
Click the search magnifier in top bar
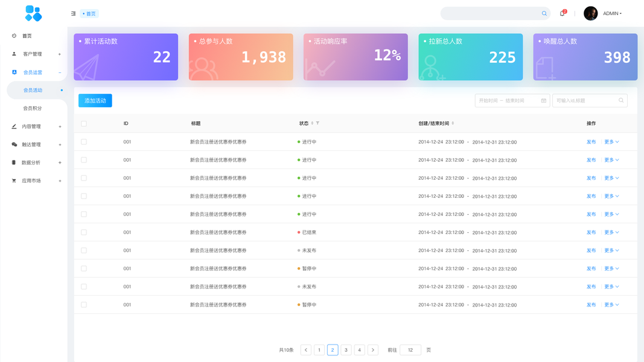tap(544, 13)
